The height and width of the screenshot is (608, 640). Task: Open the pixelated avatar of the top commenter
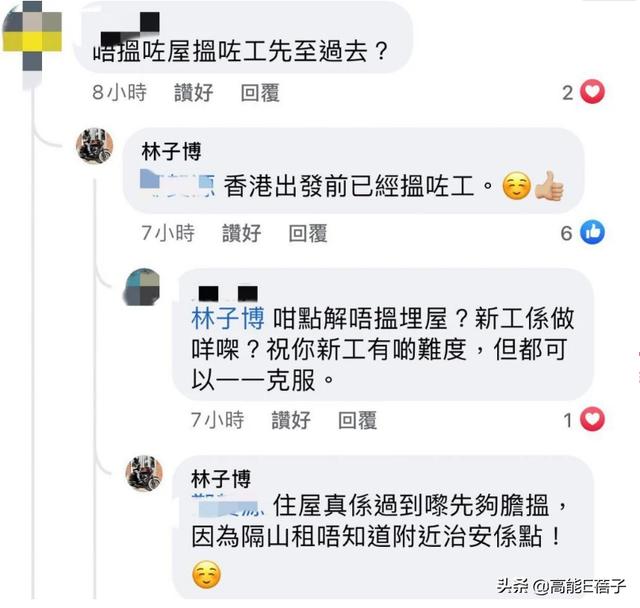[x=32, y=36]
